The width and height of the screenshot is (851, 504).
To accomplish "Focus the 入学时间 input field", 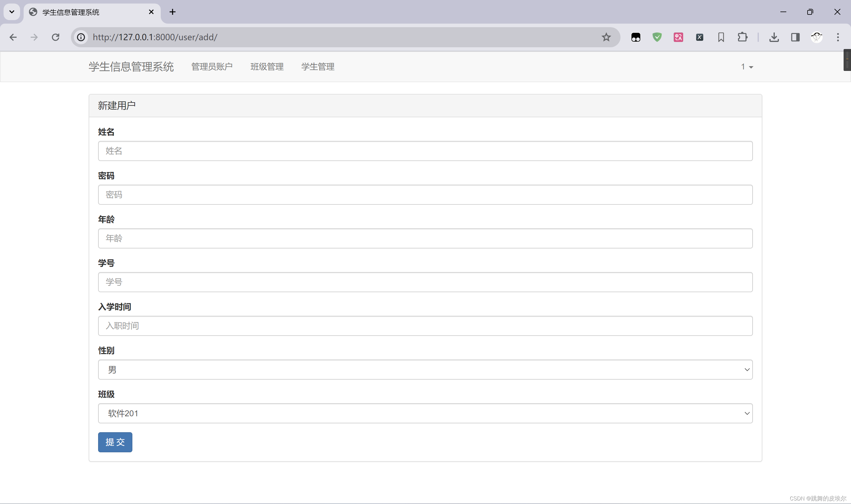I will tap(425, 326).
